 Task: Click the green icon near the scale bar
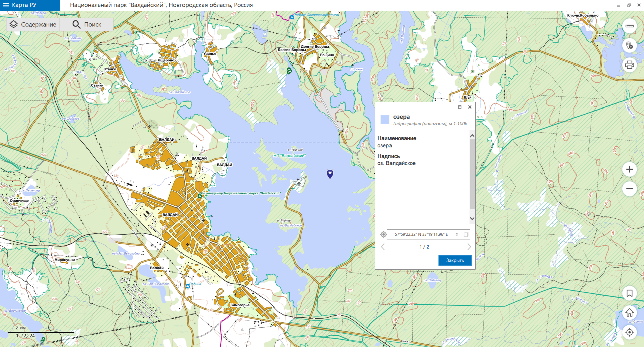coord(43,340)
